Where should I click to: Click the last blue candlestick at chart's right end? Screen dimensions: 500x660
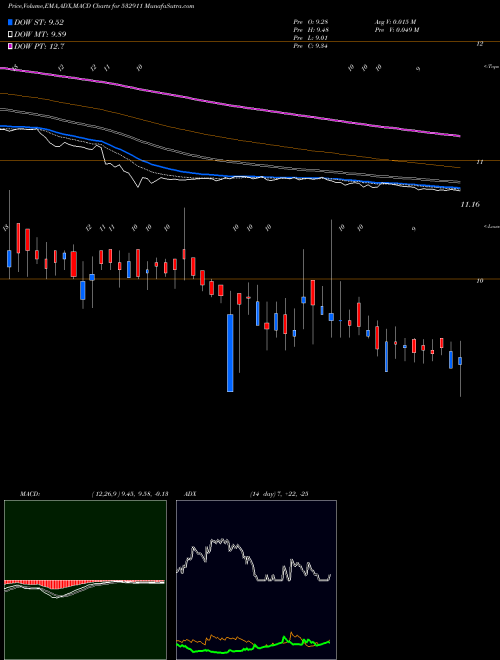(x=460, y=361)
